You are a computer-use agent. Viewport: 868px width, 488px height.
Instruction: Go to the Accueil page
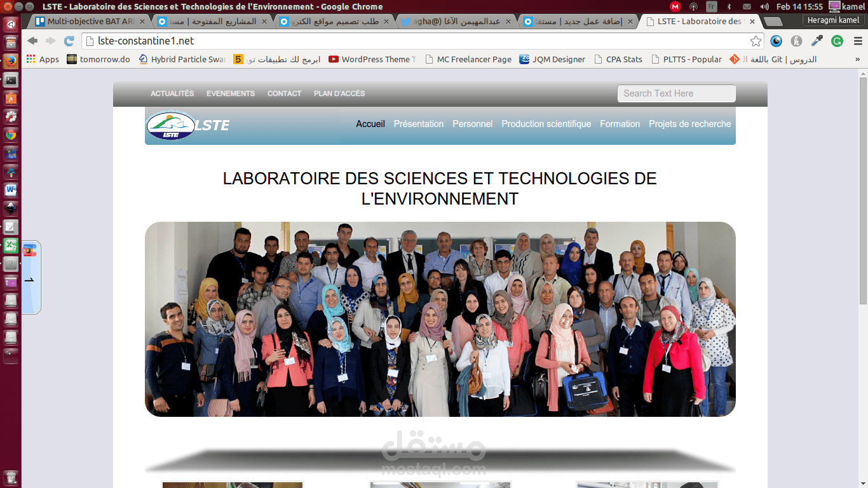(370, 124)
